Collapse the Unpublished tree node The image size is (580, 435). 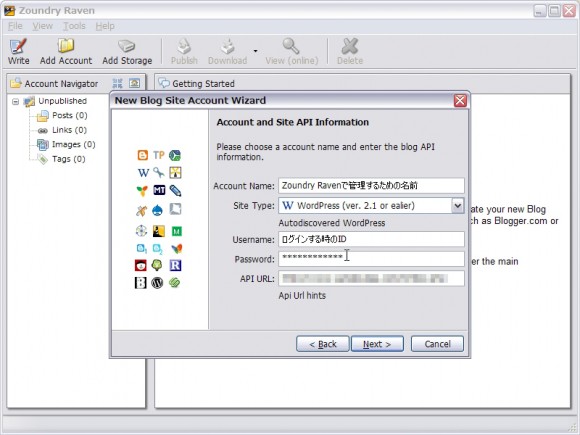tap(15, 101)
